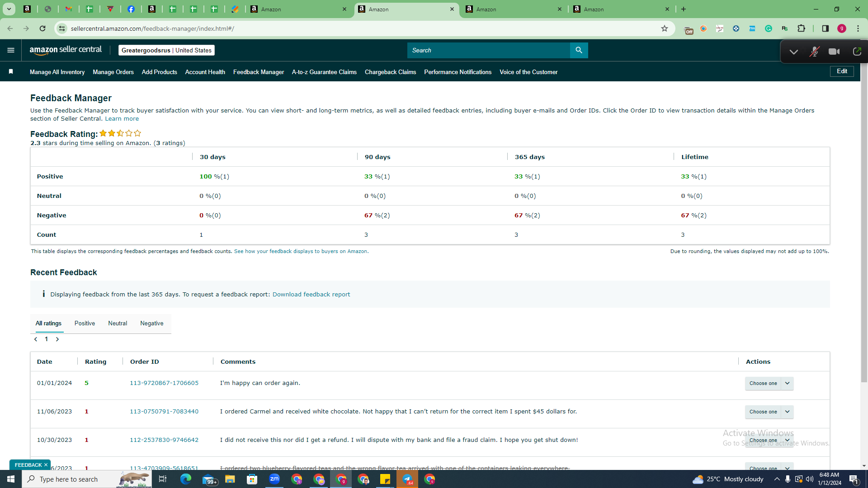
Task: Open Manage All Inventory menu item
Action: click(x=57, y=72)
